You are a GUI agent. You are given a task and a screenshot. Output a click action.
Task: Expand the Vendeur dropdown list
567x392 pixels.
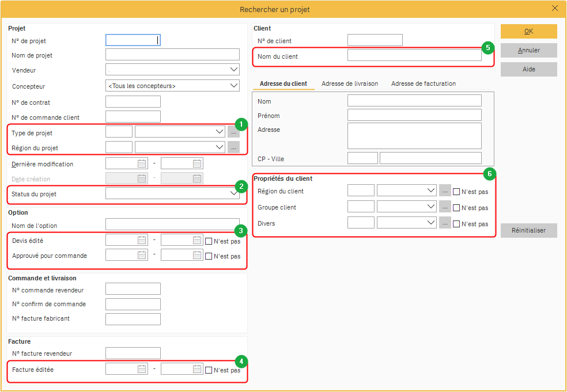pyautogui.click(x=233, y=70)
